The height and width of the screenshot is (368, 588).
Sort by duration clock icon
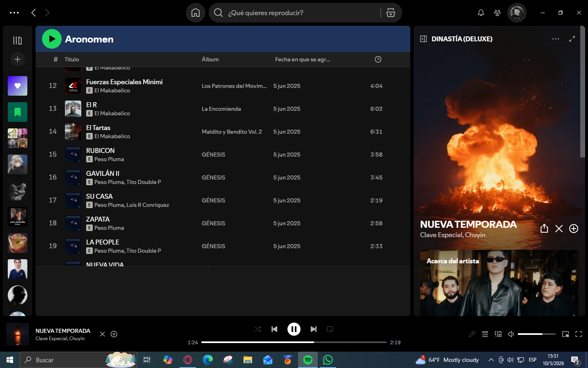point(378,59)
